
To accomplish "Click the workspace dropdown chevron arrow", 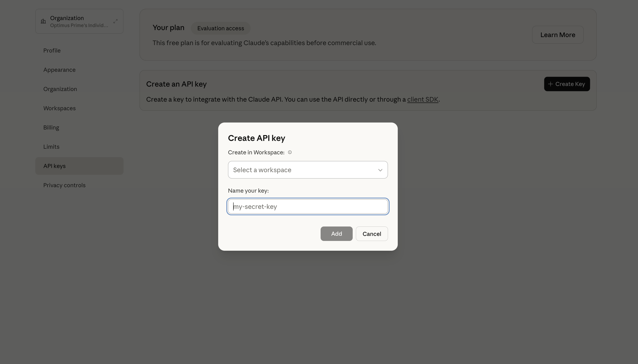I will (380, 170).
